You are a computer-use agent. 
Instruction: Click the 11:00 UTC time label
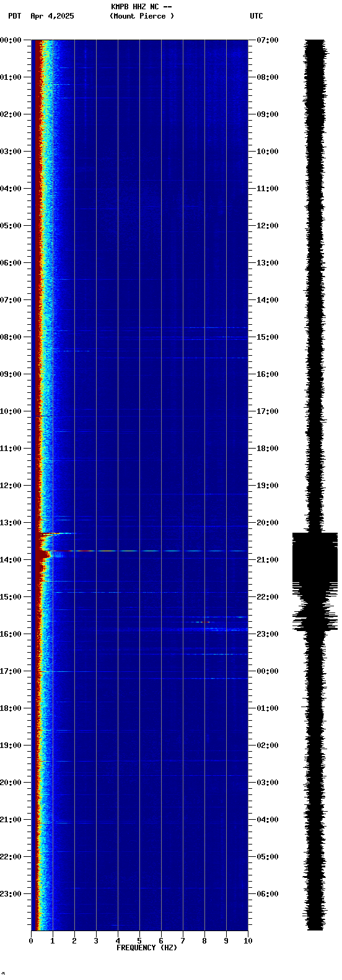point(268,189)
